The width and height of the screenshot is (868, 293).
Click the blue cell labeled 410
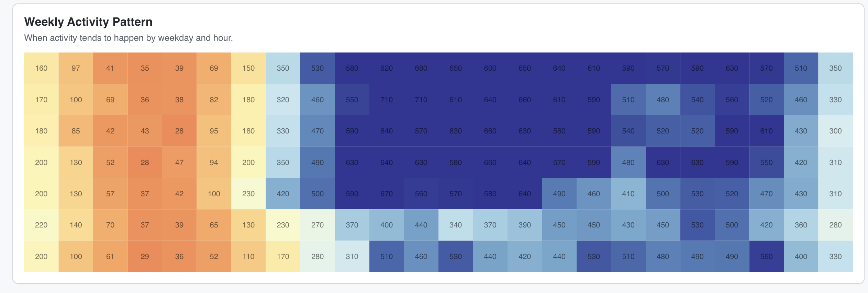(628, 194)
